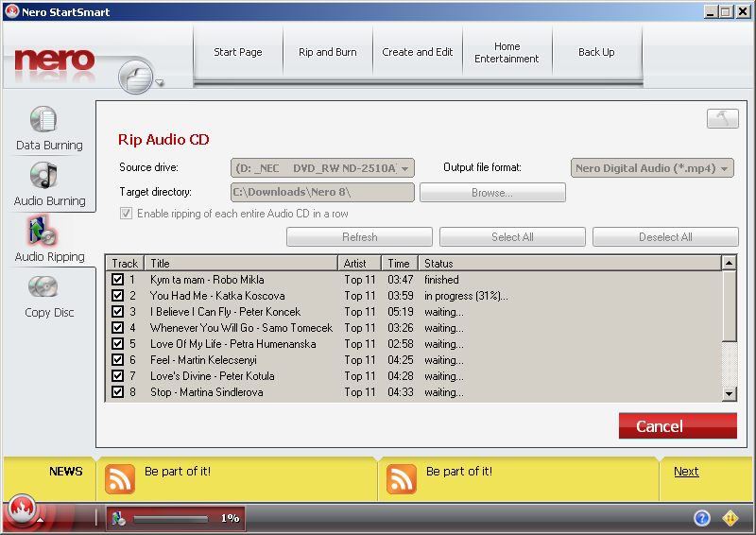Click 'in progress (31%)...' status text

click(x=466, y=296)
